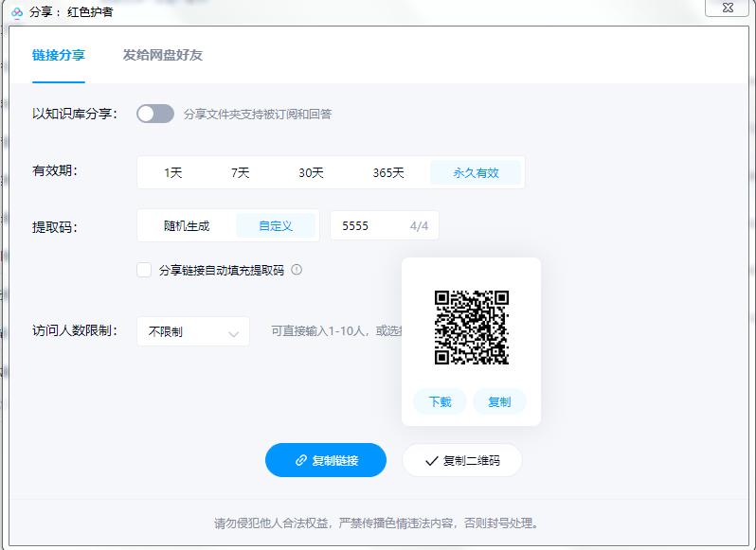756x550 pixels.
Task: Choose 30天 validity period
Action: tap(311, 172)
